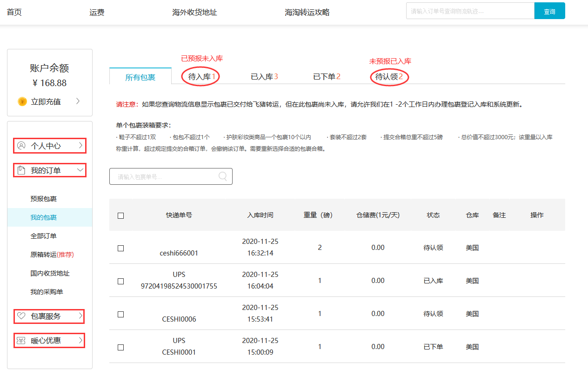588x370 pixels.
Task: Click the coupon icon beside 暖心优惠
Action: (21, 340)
